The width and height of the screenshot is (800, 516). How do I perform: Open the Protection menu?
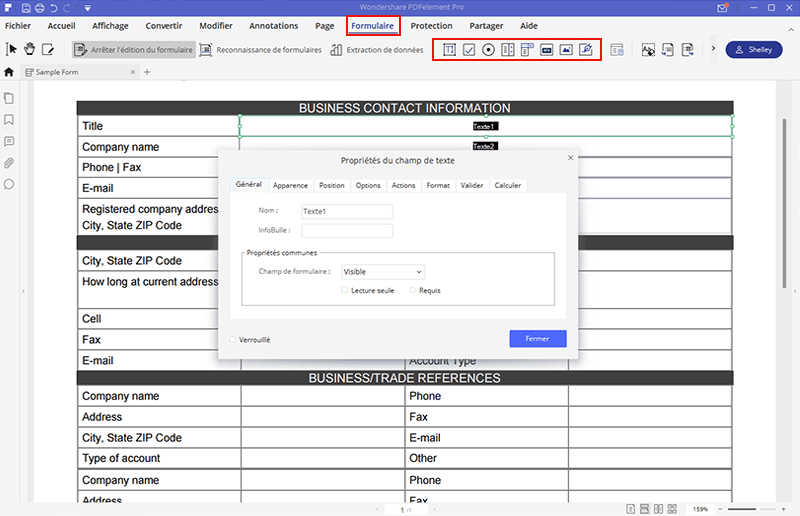pyautogui.click(x=431, y=26)
